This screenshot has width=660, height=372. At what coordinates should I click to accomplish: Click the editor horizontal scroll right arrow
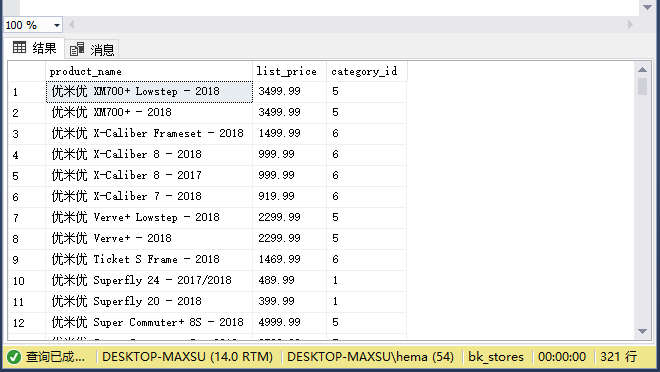point(630,25)
